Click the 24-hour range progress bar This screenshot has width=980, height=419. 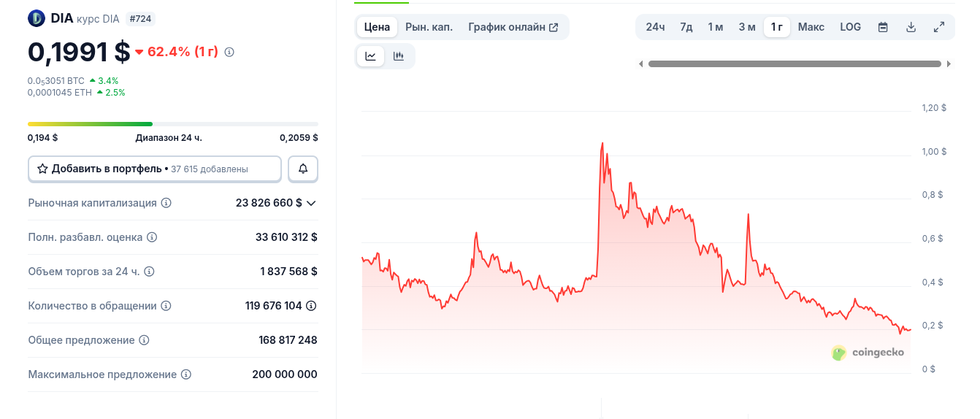[x=172, y=124]
